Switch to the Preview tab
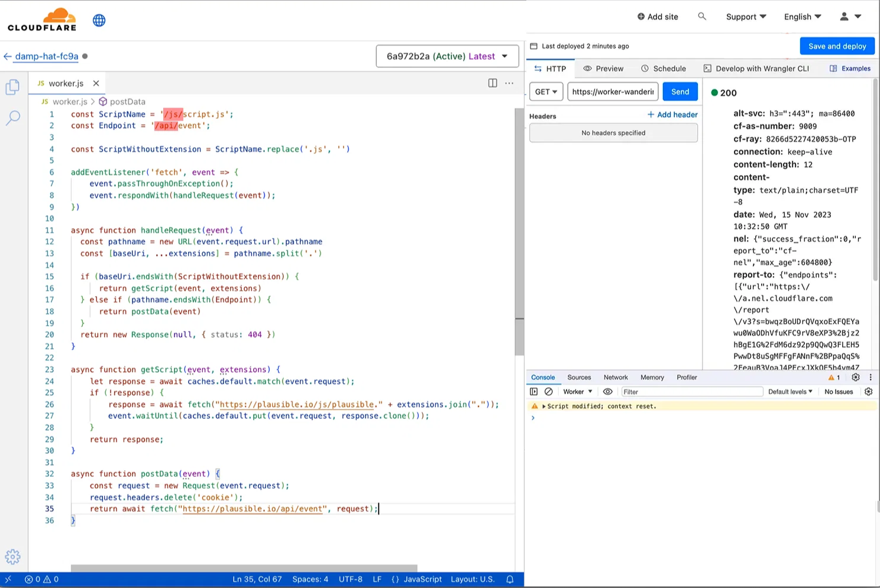880x588 pixels. [603, 69]
